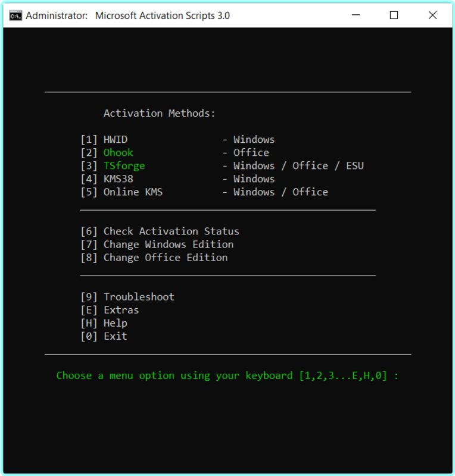Click the 'Activation Methods:' heading
This screenshot has height=476, width=455.
pos(159,113)
